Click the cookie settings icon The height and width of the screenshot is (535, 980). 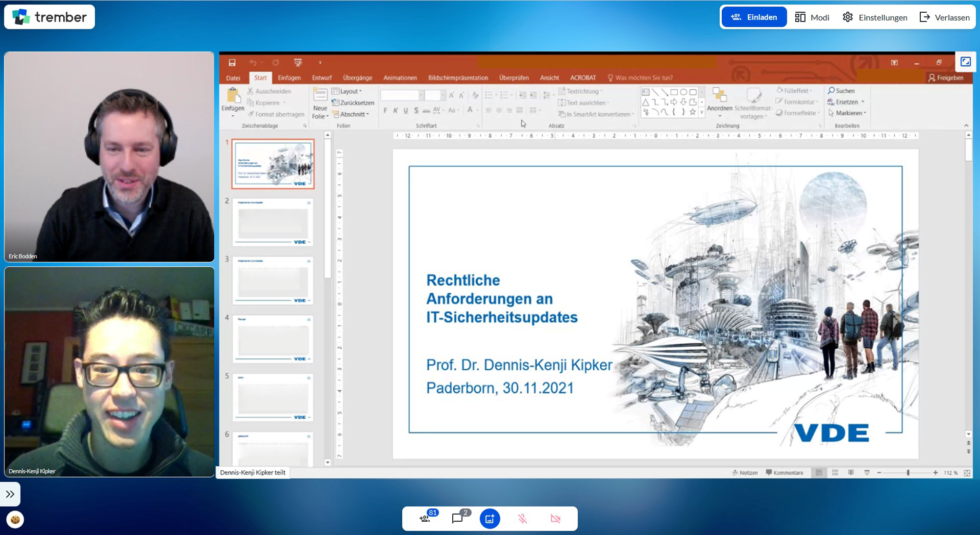click(x=15, y=519)
